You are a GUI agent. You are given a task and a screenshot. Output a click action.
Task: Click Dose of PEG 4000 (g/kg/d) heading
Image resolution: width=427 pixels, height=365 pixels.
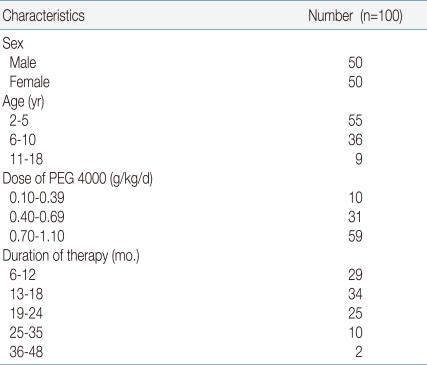tap(78, 179)
